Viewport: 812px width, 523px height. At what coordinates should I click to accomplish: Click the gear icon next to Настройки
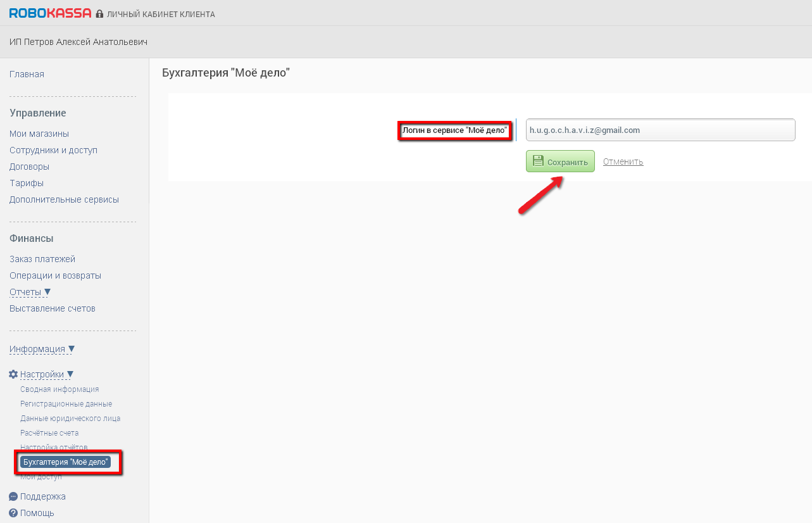coord(13,374)
